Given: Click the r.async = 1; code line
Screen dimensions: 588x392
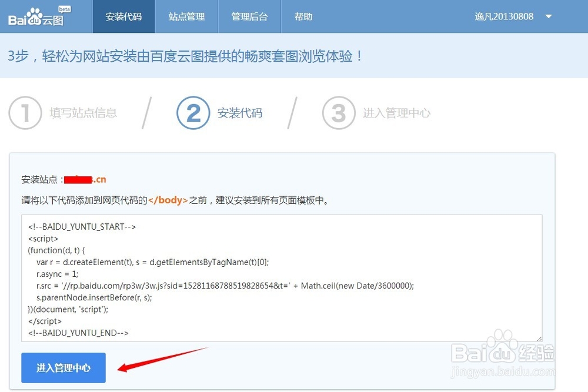Looking at the screenshot, I should (58, 274).
